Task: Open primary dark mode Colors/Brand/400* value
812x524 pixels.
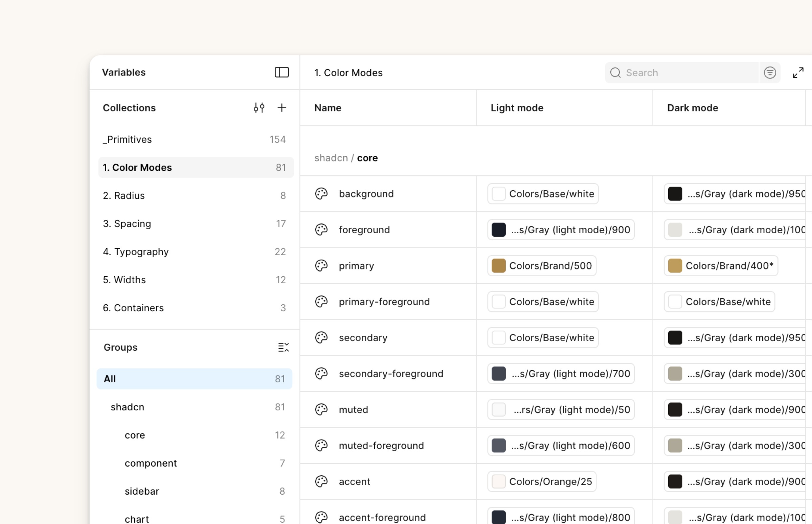Action: [721, 266]
